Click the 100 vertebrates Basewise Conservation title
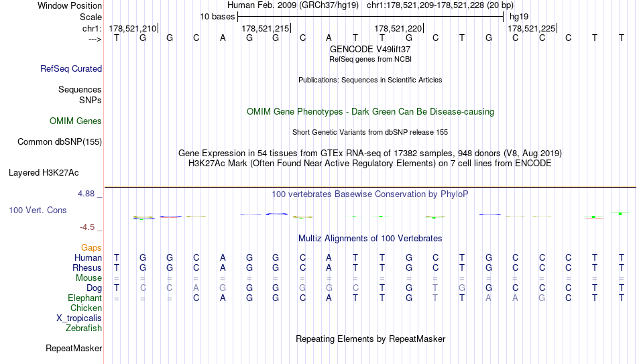The height and width of the screenshot is (364, 637). 370,194
